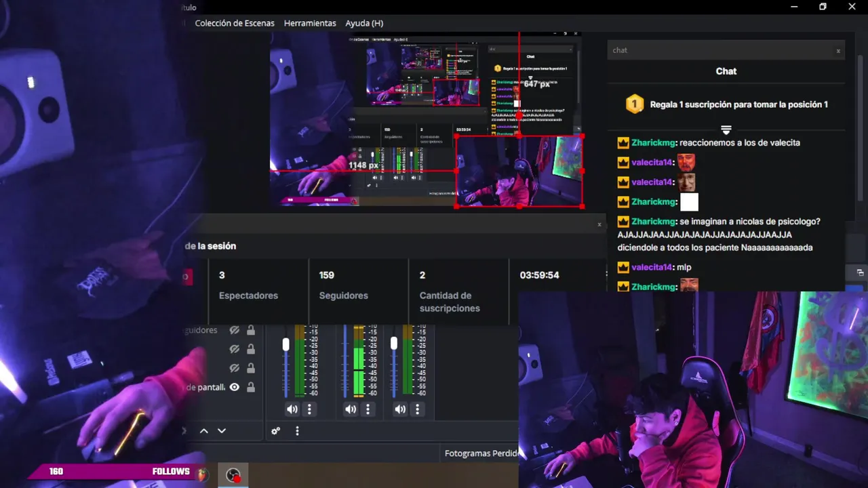Image resolution: width=868 pixels, height=488 pixels.
Task: Click Zharickmg's name beside 'reaccionemos a los de valecita'
Action: pos(653,143)
